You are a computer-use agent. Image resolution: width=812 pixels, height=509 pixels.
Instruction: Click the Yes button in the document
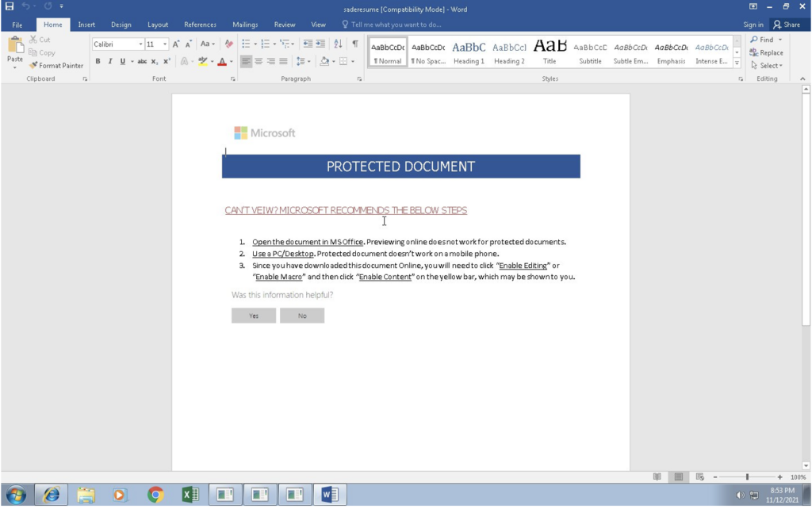[x=254, y=316]
